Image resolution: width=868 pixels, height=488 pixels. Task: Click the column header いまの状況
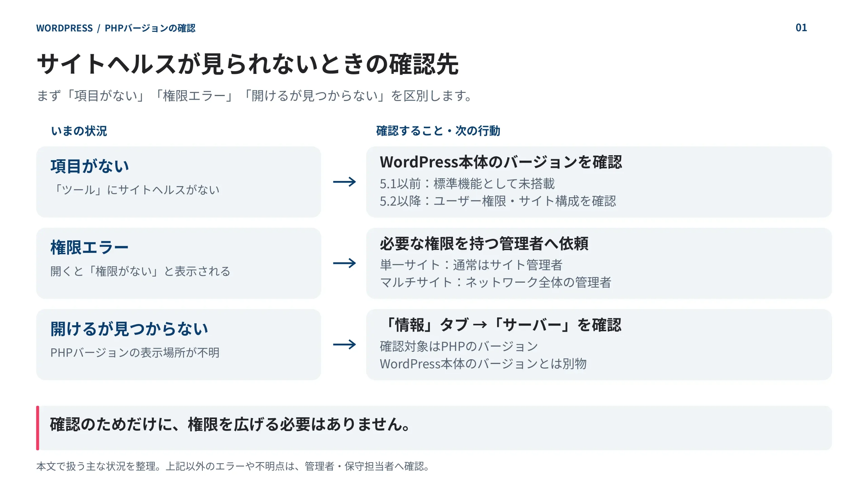pos(79,131)
